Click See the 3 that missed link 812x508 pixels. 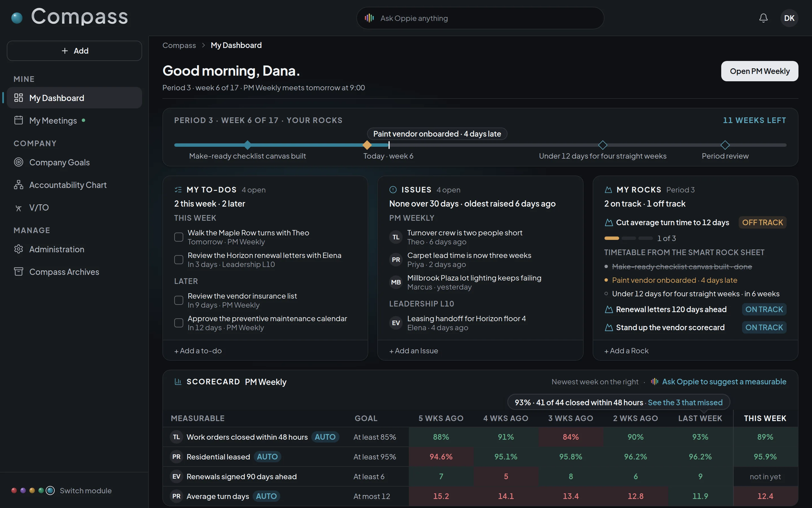tap(685, 402)
